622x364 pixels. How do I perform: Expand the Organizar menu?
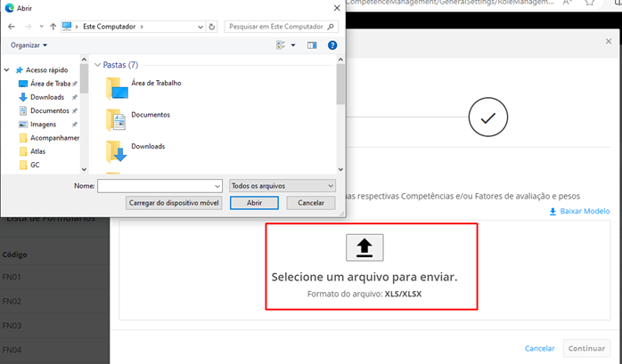29,44
